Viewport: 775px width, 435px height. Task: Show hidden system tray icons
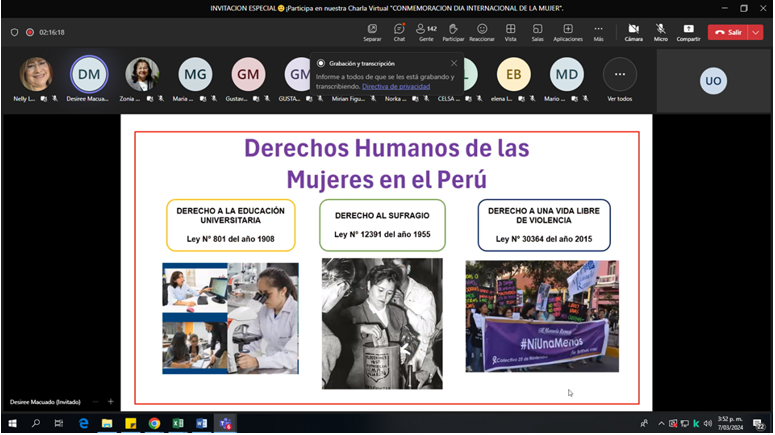coord(661,424)
